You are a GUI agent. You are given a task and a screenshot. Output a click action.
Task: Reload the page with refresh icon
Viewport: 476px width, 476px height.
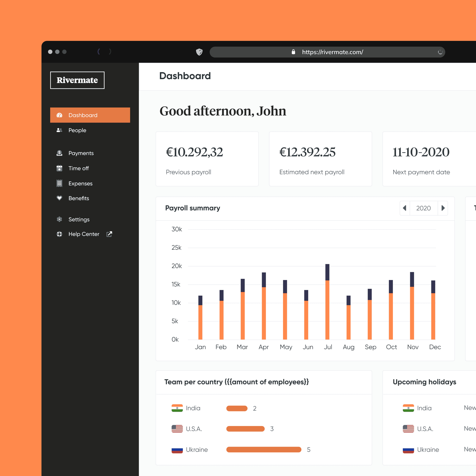click(440, 52)
